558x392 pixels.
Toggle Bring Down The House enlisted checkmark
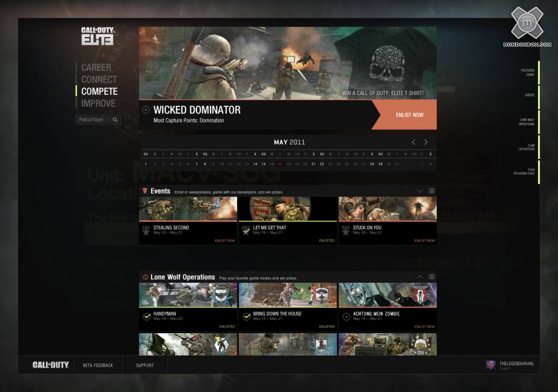pos(246,316)
